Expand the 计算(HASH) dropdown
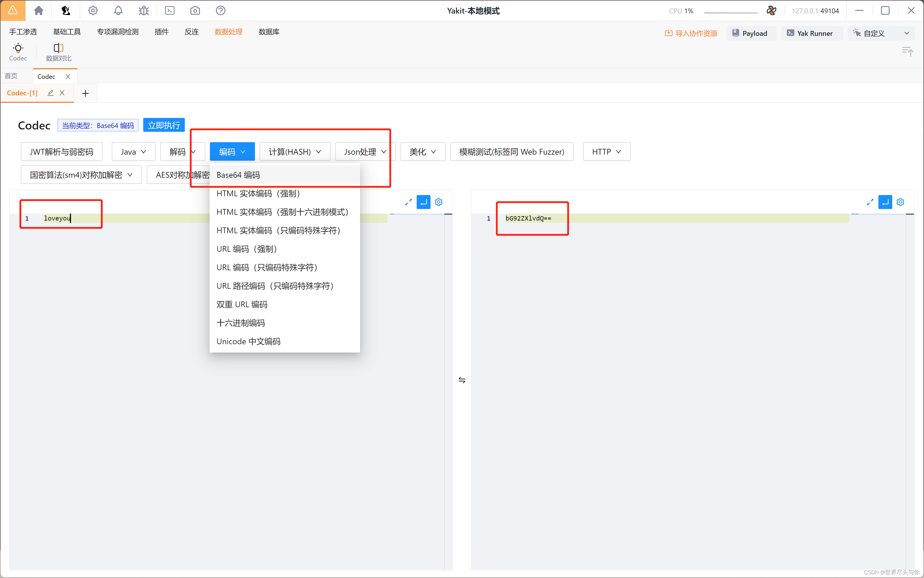Screen dimensions: 924x578 295,152
